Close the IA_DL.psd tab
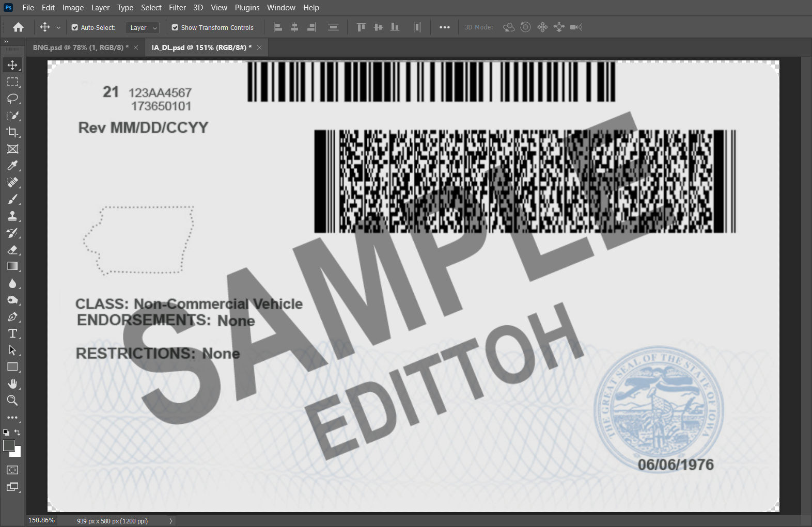 point(259,47)
